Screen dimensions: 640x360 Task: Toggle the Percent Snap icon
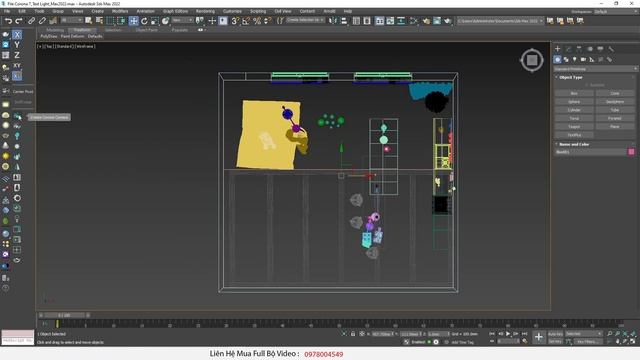point(257,20)
